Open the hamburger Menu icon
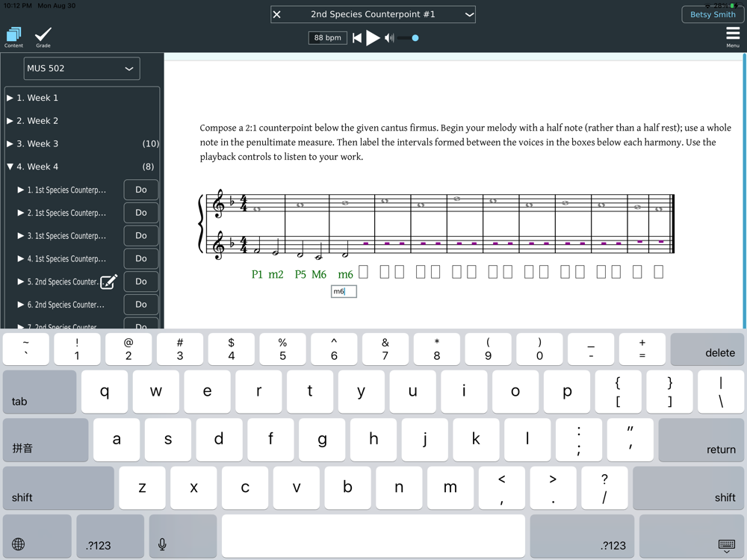This screenshot has height=560, width=747. point(733,37)
